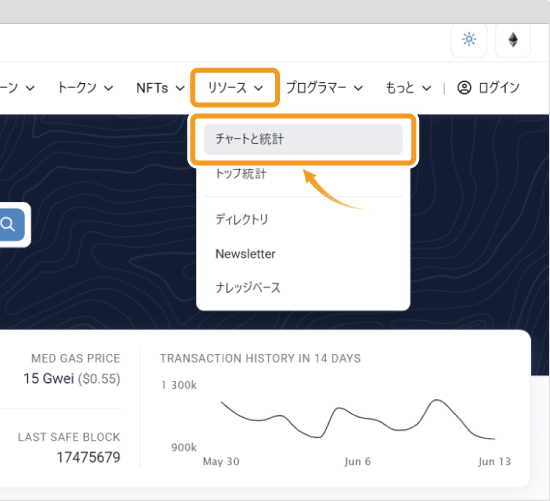Click the user icon beside ログイン
The image size is (550, 501).
[x=464, y=88]
